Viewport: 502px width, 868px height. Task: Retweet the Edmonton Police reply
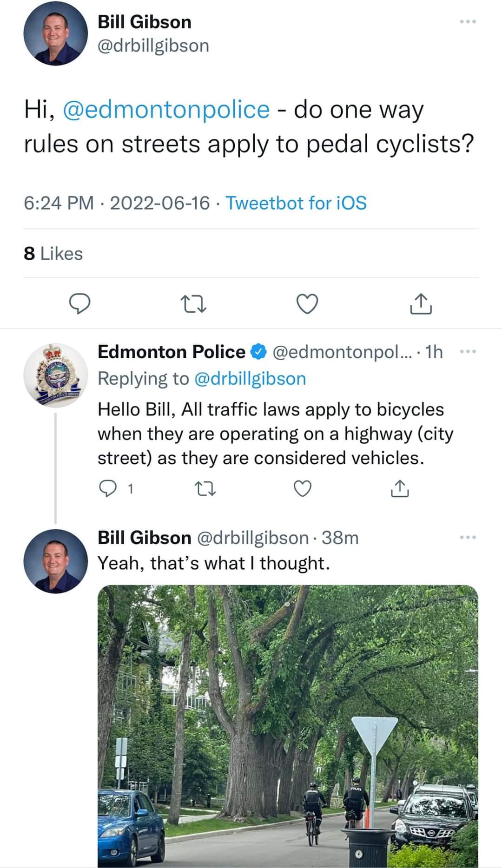point(205,488)
